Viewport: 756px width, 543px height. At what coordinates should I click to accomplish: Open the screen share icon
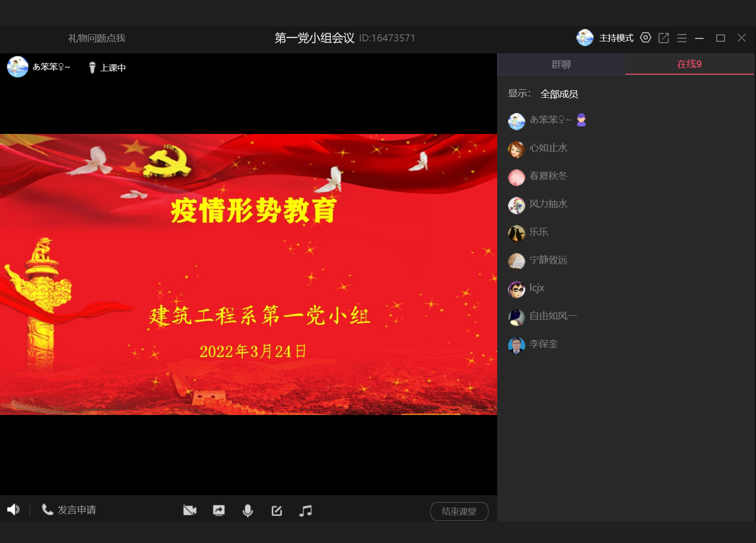tap(219, 510)
